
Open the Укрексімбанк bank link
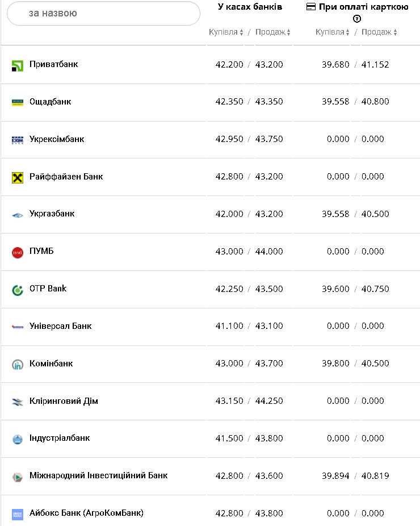point(57,139)
